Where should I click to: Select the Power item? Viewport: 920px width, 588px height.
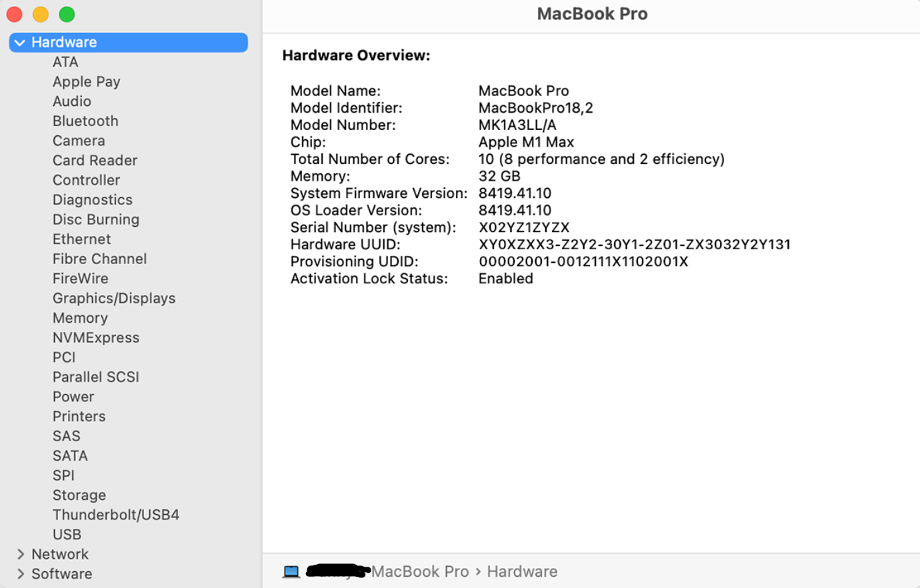73,397
